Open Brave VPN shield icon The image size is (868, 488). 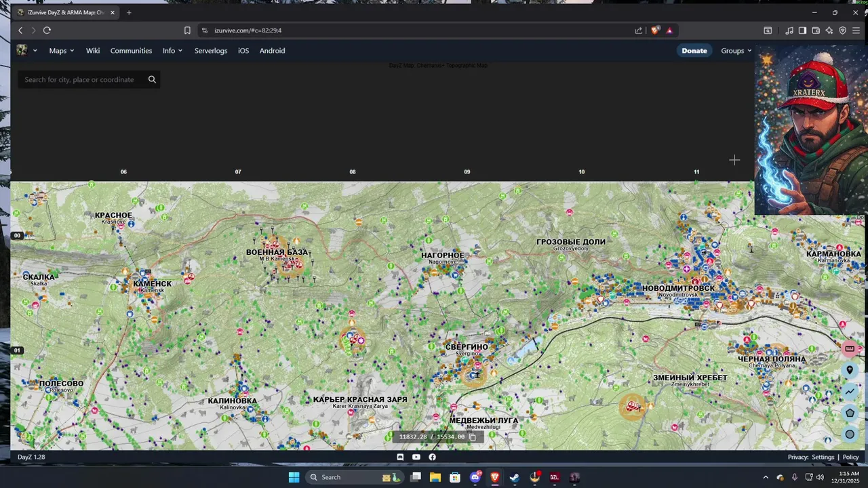coord(843,30)
